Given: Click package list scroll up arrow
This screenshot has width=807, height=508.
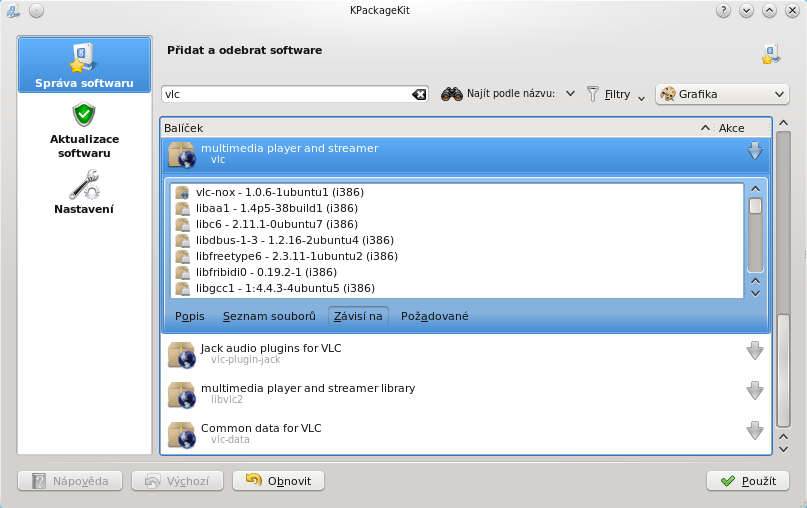Looking at the screenshot, I should click(783, 122).
